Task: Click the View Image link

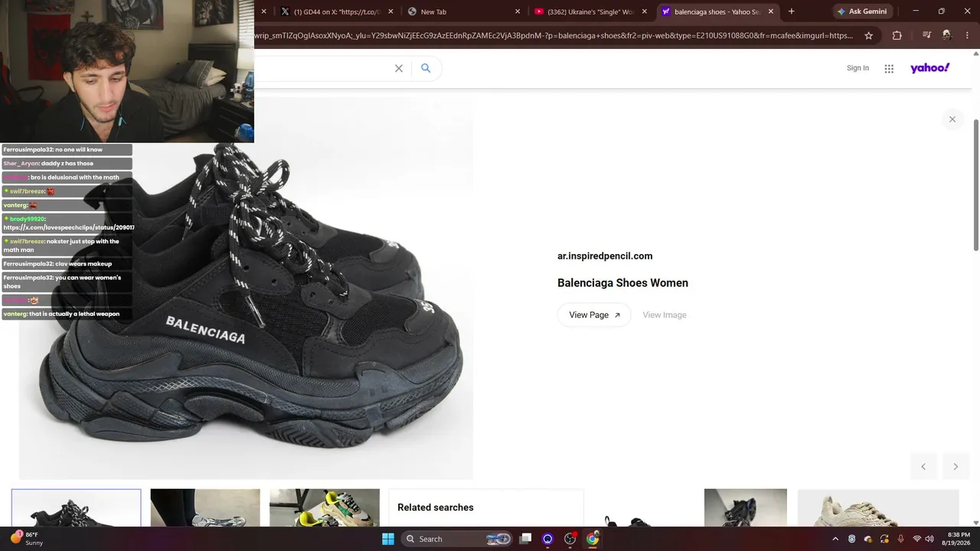Action: click(665, 315)
